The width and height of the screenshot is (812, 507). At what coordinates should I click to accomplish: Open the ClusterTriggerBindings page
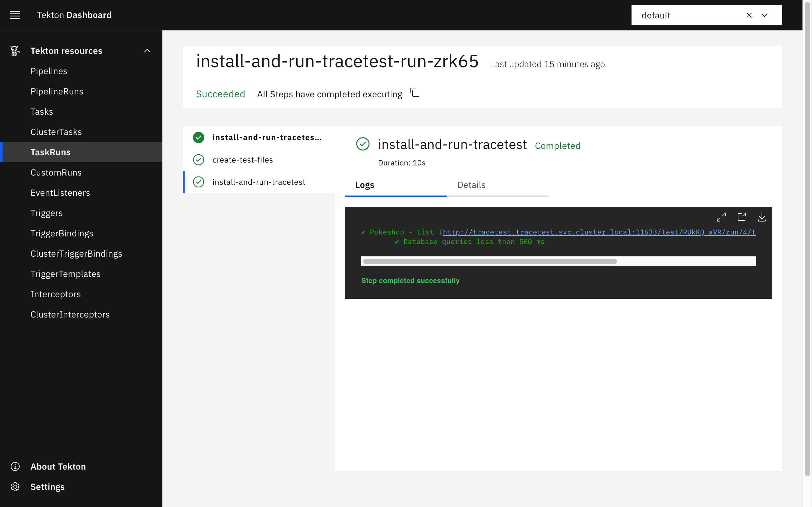coord(76,253)
